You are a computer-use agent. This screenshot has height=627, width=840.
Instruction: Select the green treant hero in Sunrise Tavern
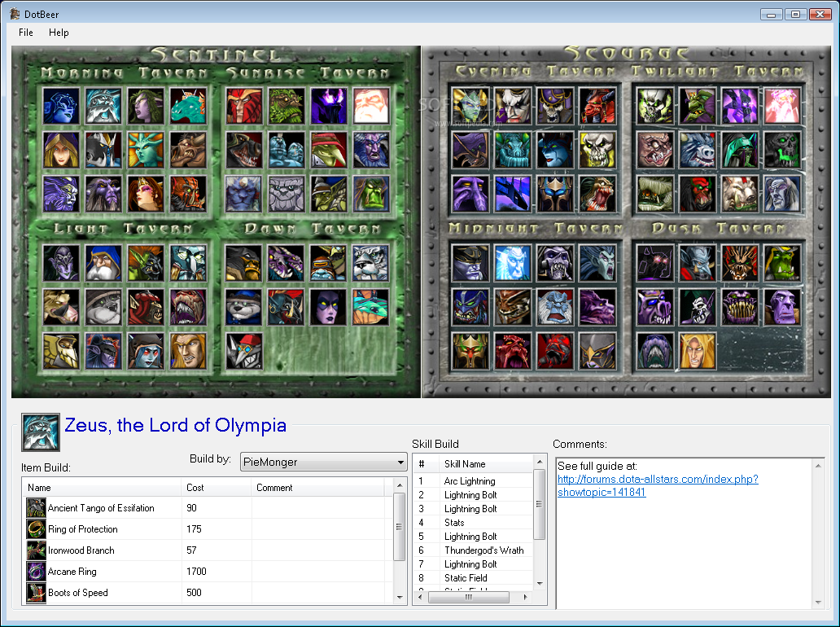(x=286, y=106)
